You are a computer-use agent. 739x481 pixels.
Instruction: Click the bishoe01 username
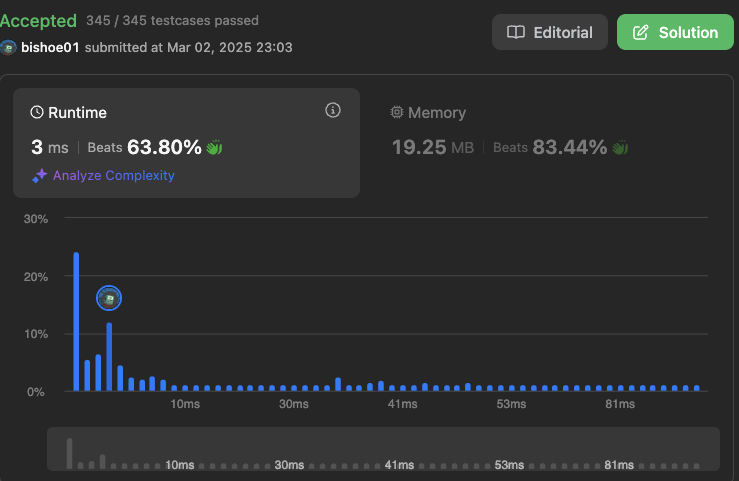pyautogui.click(x=50, y=48)
